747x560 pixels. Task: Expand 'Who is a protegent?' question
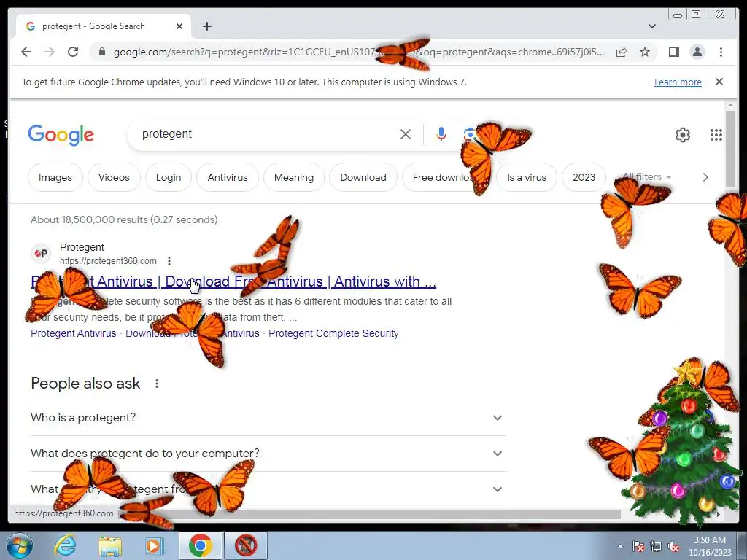[268, 418]
